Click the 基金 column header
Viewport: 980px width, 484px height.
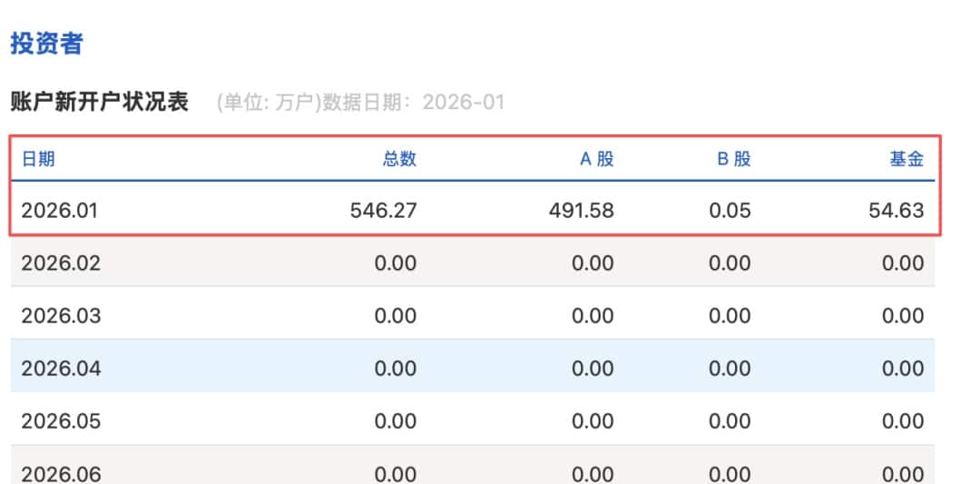pyautogui.click(x=906, y=160)
